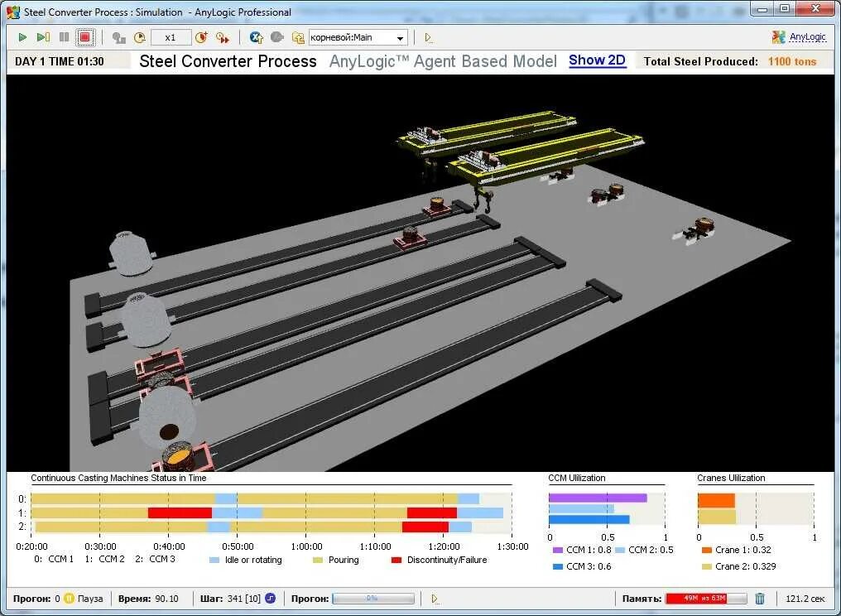The width and height of the screenshot is (841, 616).
Task: Click the slow down clock icon
Action: pos(139,37)
